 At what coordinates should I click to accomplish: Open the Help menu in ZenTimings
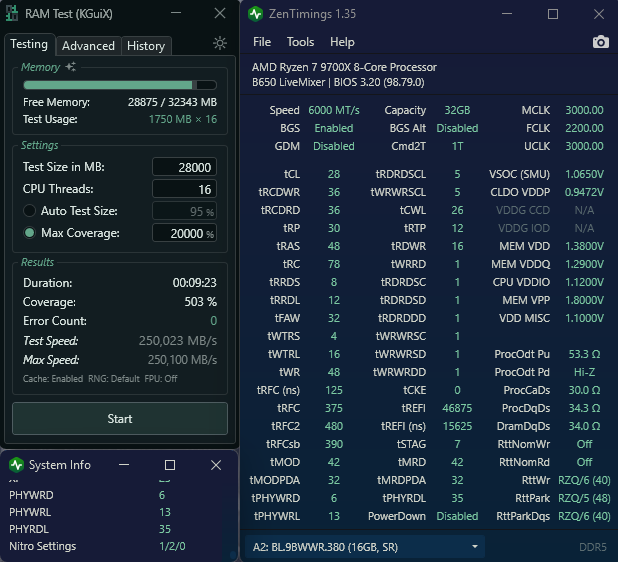pos(342,42)
